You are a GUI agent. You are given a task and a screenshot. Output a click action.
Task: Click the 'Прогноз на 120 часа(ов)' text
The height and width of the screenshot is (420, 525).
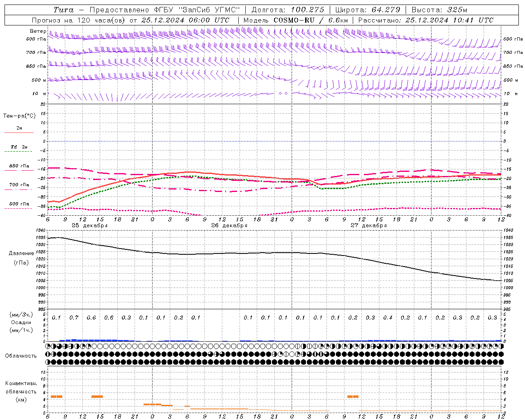point(79,20)
